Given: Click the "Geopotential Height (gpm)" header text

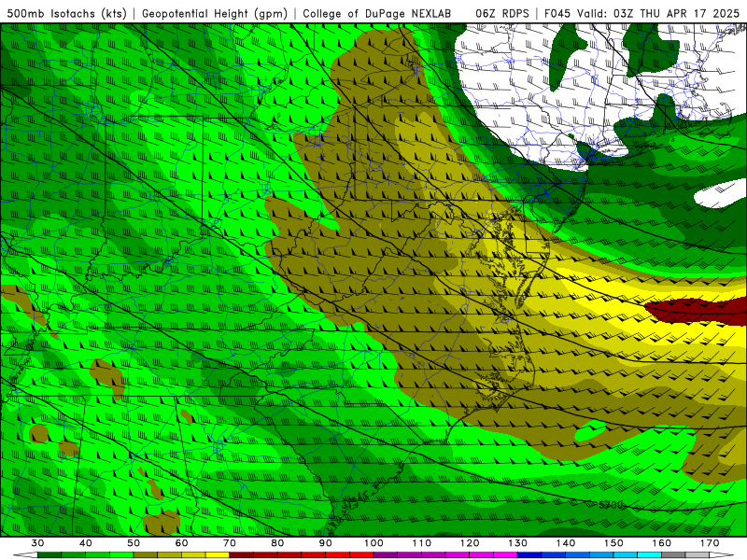Looking at the screenshot, I should (215, 14).
